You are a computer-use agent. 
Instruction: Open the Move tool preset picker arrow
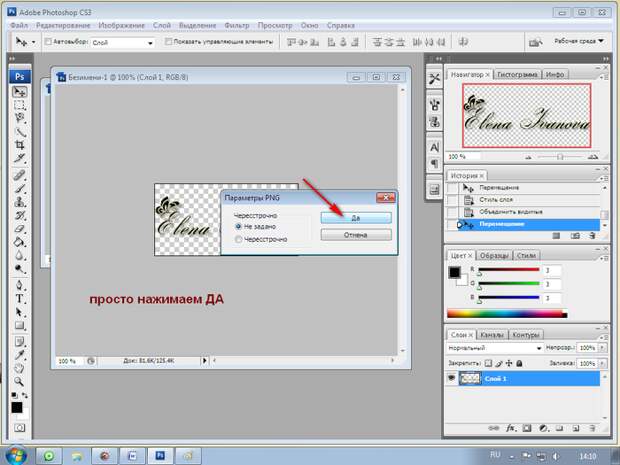click(34, 42)
